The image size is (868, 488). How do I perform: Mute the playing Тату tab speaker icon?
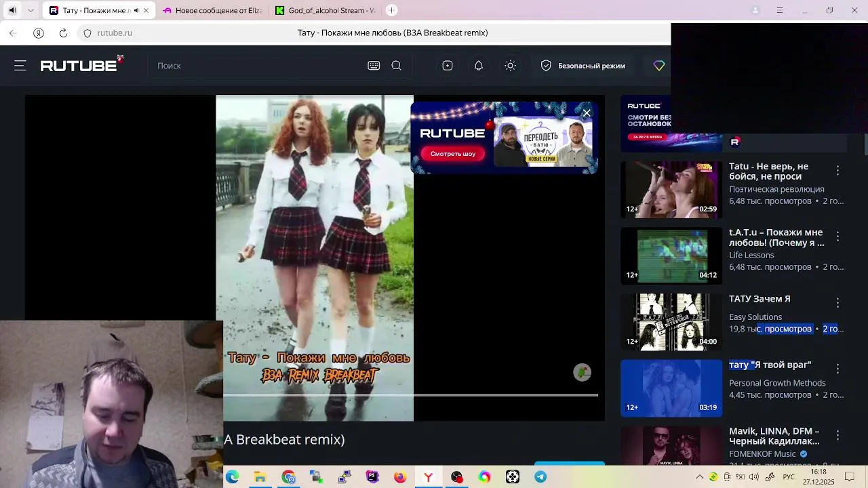(x=136, y=10)
